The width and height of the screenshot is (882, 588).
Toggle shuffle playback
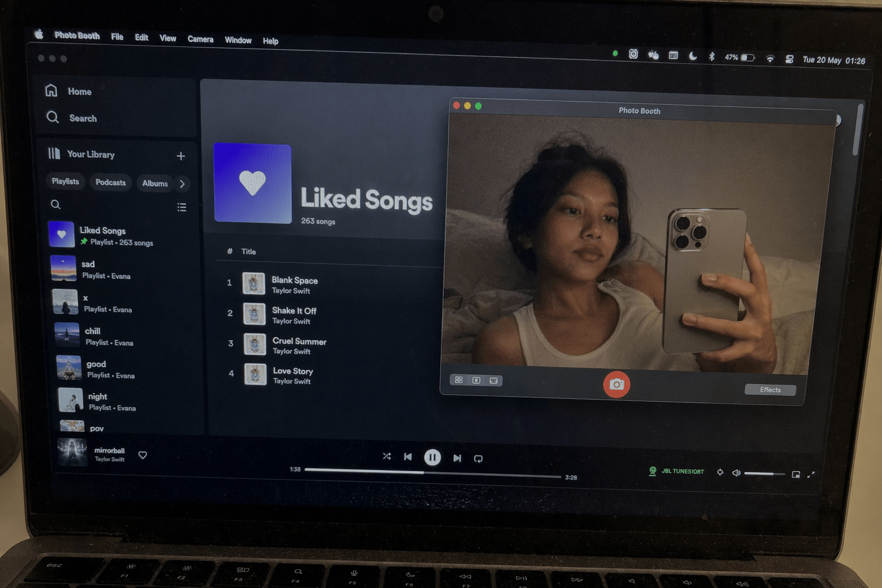pyautogui.click(x=386, y=457)
